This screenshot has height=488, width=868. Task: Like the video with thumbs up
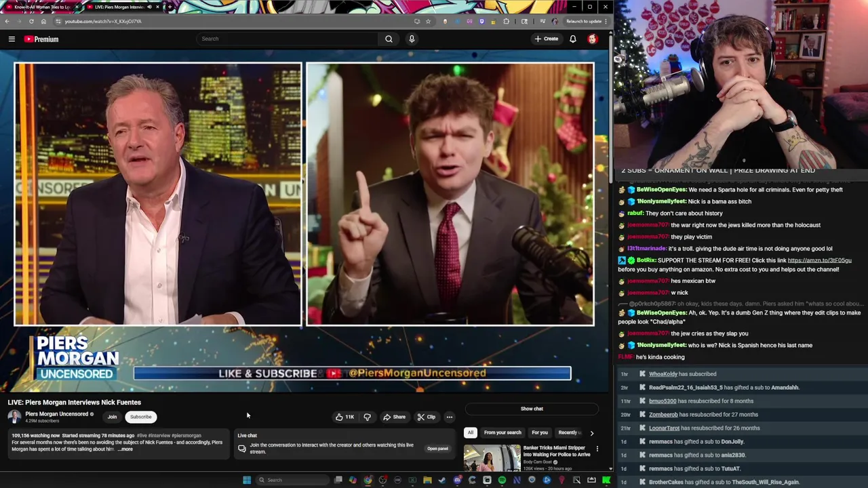pos(344,417)
